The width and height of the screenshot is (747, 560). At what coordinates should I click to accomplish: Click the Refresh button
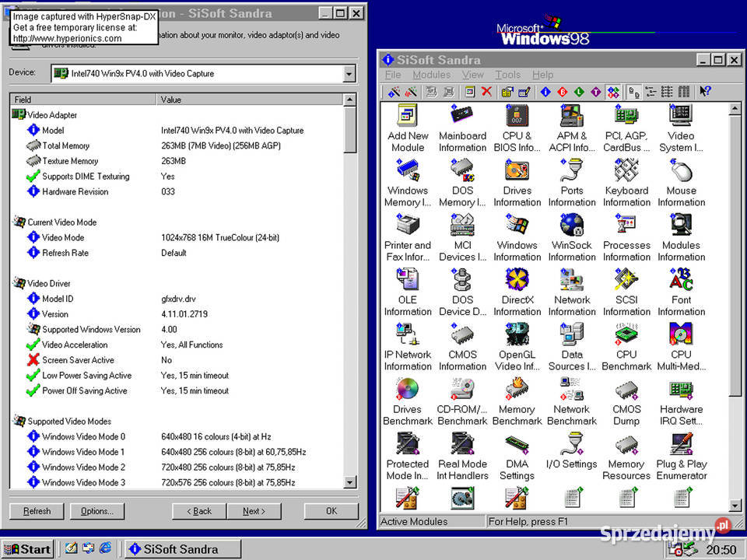tap(37, 511)
